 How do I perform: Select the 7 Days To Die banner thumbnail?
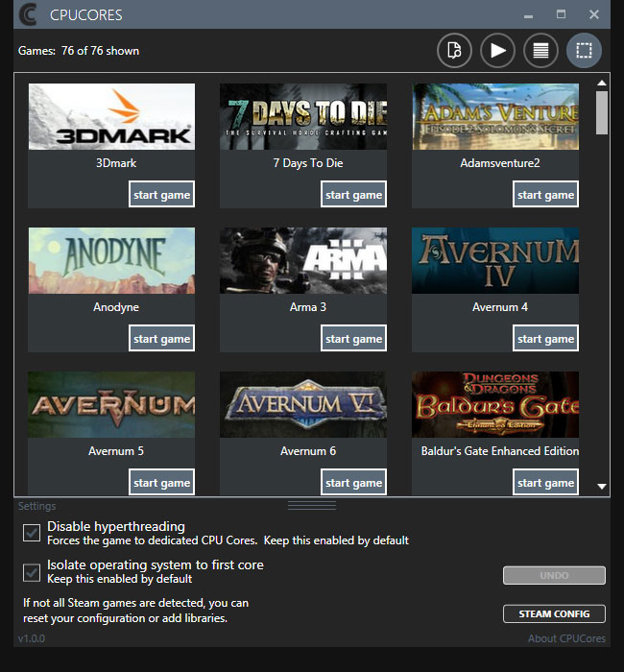click(303, 116)
